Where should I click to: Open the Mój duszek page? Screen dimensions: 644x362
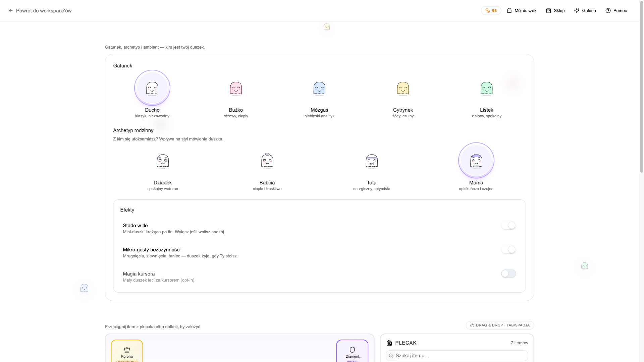pos(522,11)
